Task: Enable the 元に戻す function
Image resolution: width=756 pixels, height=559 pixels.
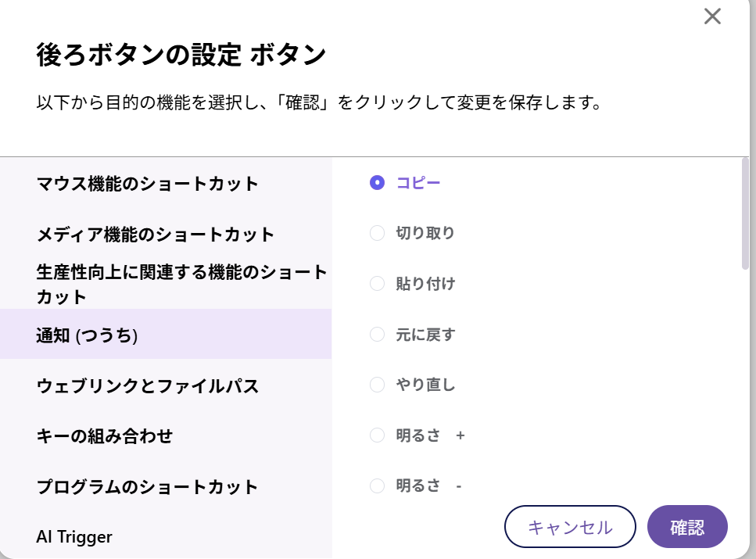Action: (378, 335)
